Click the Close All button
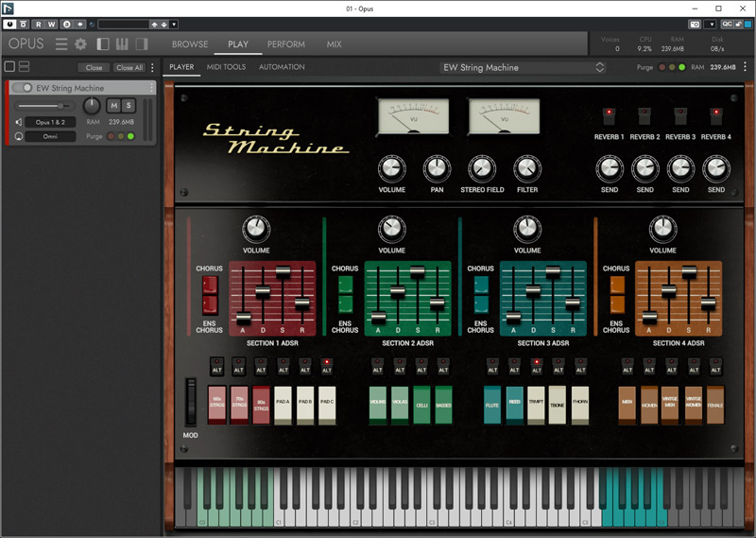 point(129,68)
